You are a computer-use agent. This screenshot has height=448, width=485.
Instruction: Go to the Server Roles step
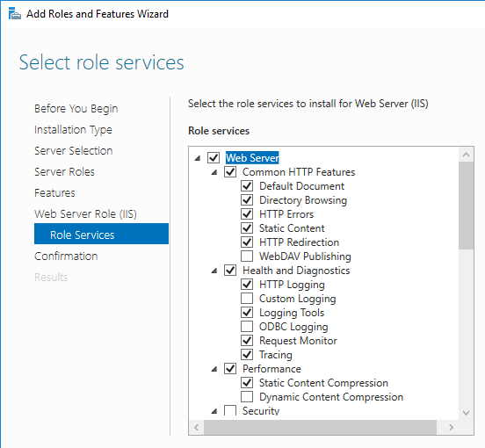point(64,172)
